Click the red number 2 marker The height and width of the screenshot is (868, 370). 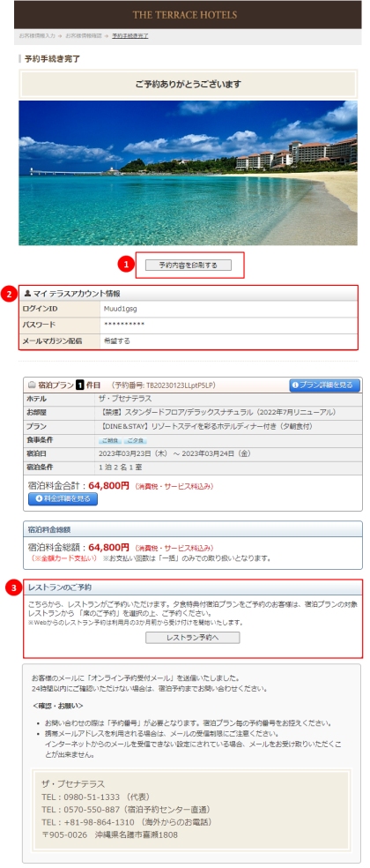pos(8,294)
